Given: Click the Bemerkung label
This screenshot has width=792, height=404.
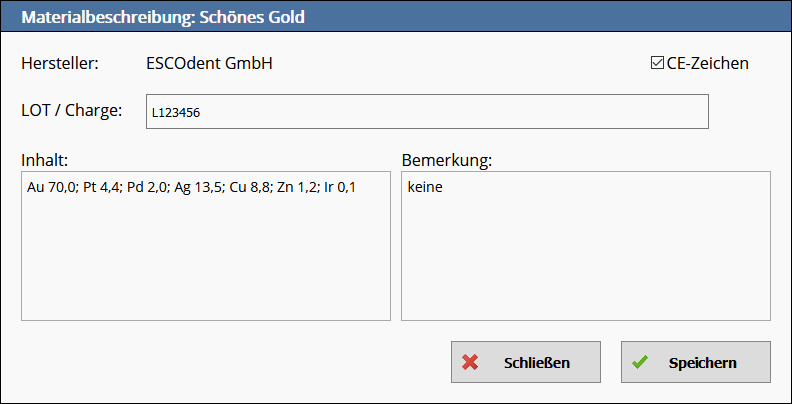Looking at the screenshot, I should point(449,160).
